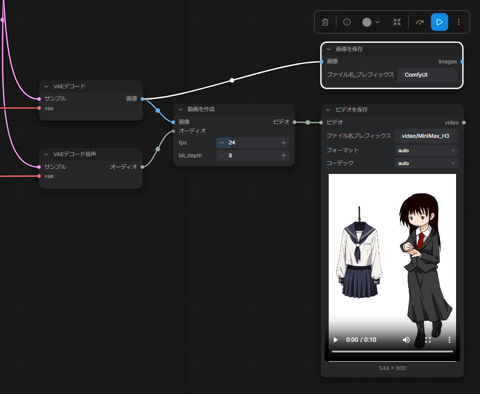Click the サンプル input port of VAEデコード
Image resolution: width=480 pixels, height=394 pixels.
39,99
